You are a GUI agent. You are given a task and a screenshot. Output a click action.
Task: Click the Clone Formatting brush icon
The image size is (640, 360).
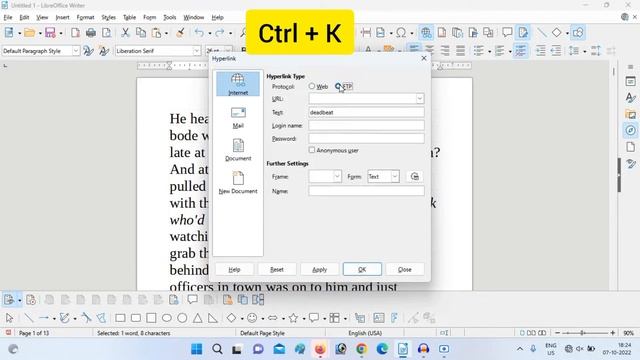(x=180, y=33)
